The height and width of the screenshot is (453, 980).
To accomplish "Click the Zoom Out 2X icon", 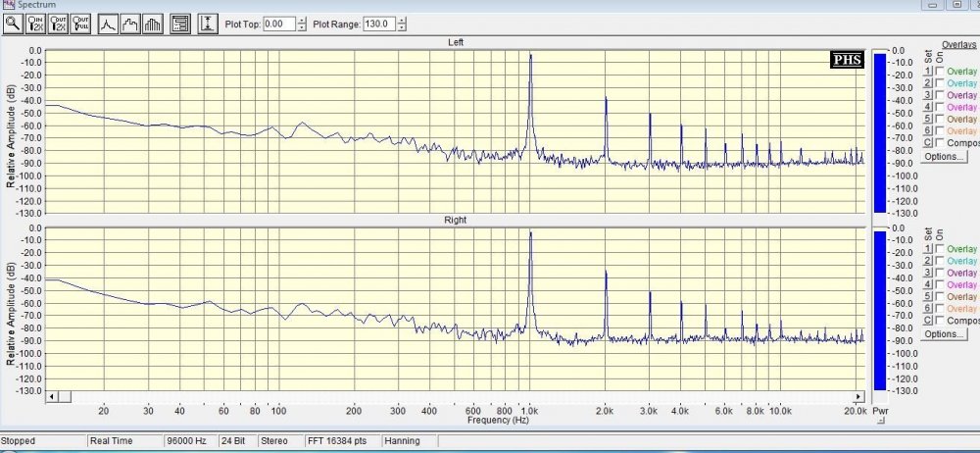I will (x=58, y=24).
